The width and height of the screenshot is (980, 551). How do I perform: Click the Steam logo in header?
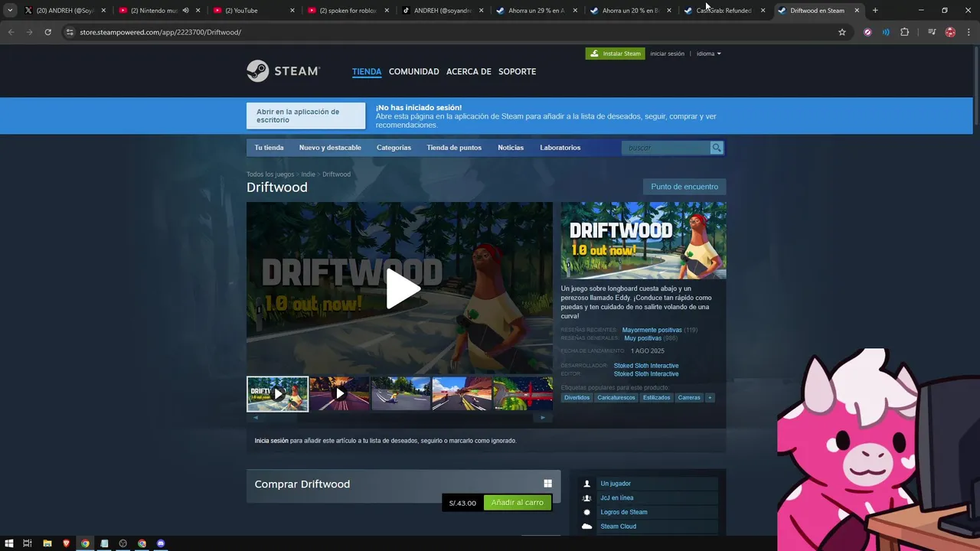tap(283, 71)
